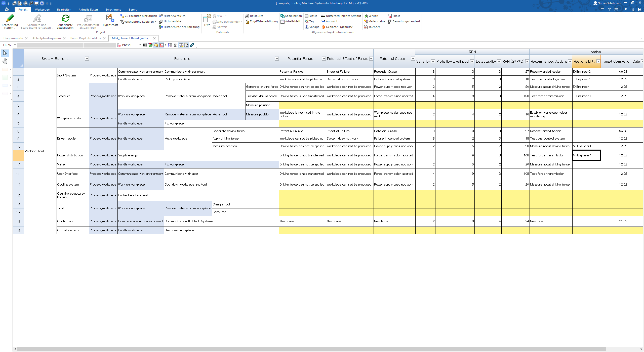Select the hand pan tool in left sidebar
The image size is (644, 352).
click(5, 61)
